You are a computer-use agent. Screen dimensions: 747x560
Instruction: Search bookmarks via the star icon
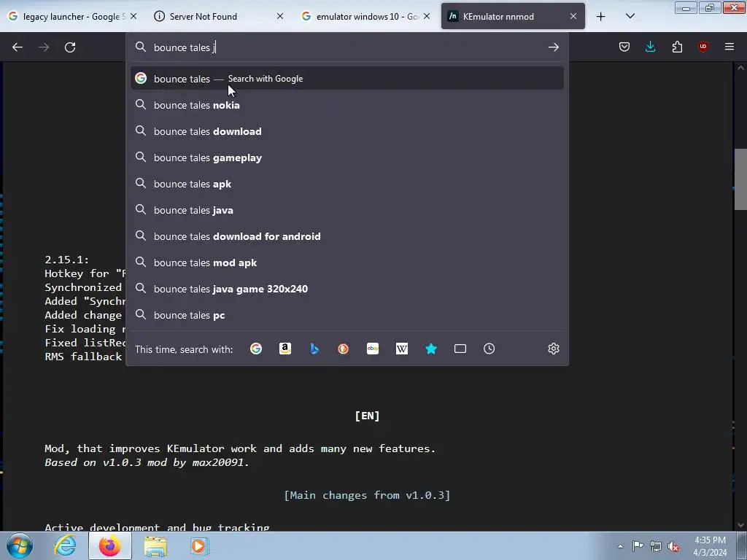[431, 349]
